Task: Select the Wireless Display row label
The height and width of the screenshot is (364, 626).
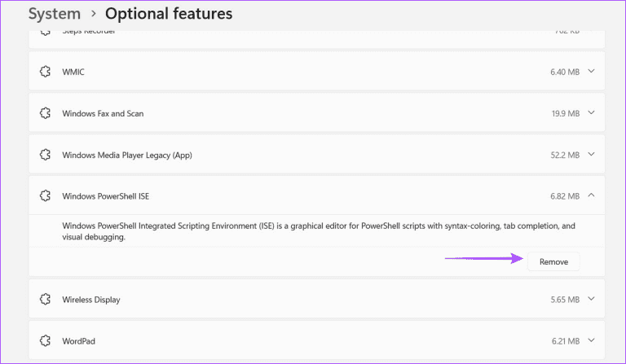Action: [91, 300]
